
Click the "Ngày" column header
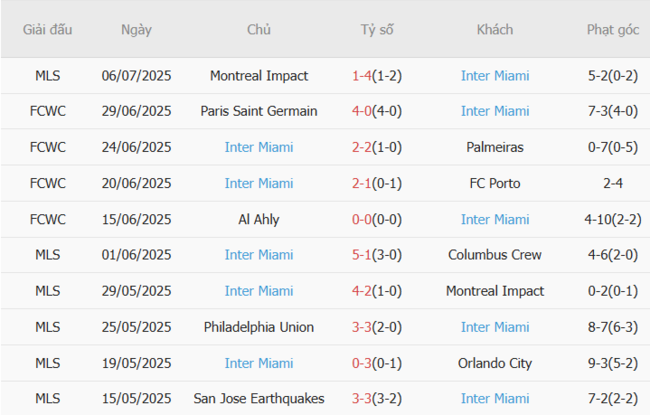point(136,30)
